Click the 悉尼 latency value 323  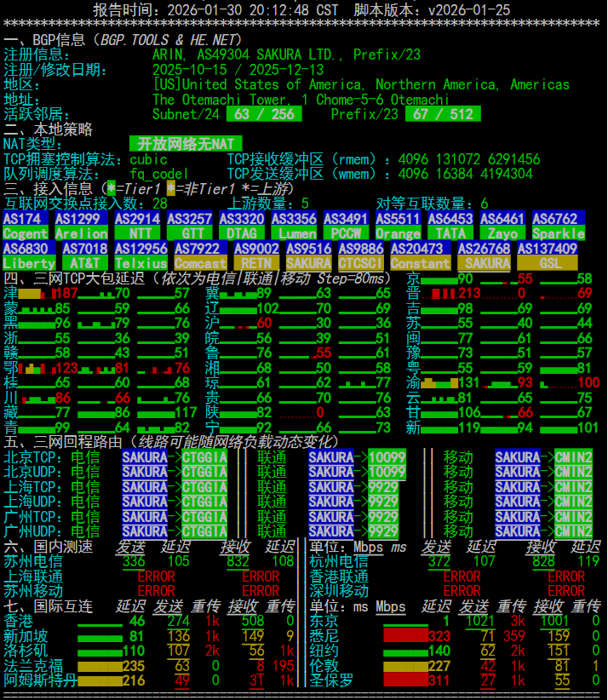point(439,636)
